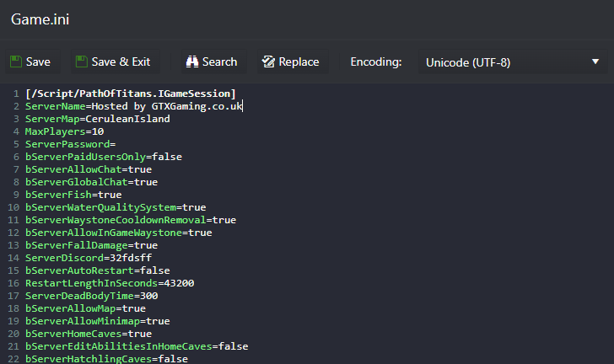Click the ServerName=Hosted by GTXGaming.co.uk line
Screen dimensions: 614x364
pos(134,106)
